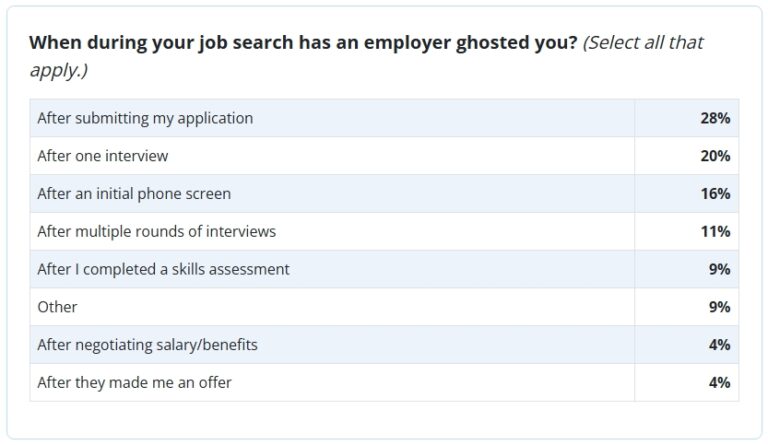This screenshot has height=445, width=768.
Task: Click the 9% value in Other row
Action: point(720,307)
